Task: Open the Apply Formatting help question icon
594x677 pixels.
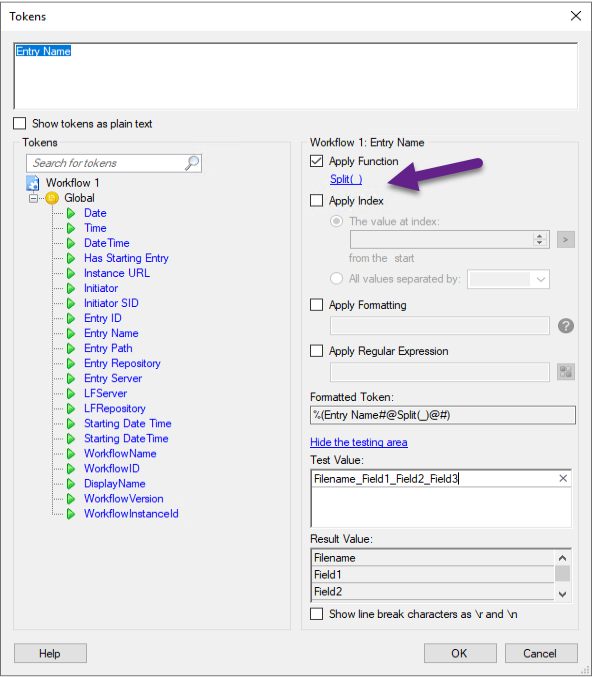Action: tap(566, 326)
